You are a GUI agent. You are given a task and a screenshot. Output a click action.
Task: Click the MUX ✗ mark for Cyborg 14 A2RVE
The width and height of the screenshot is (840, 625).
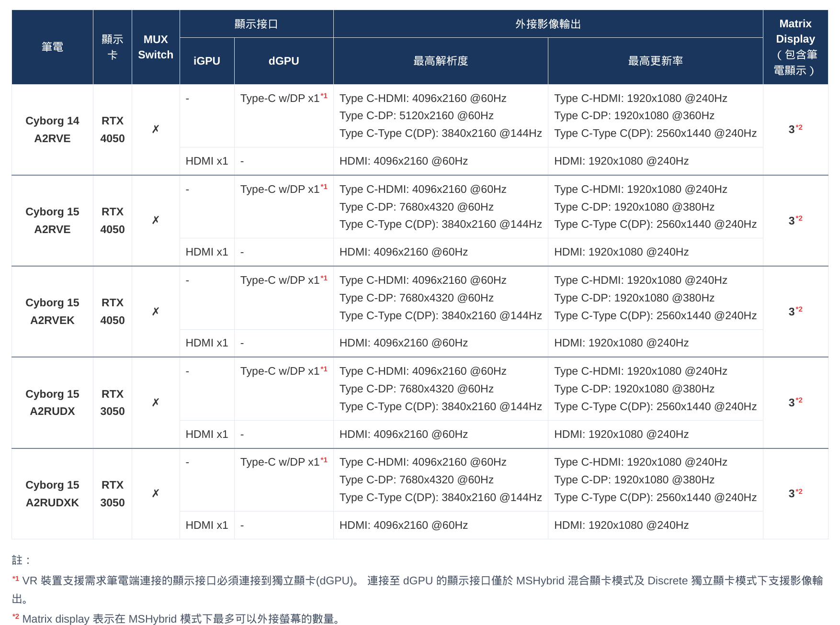coord(156,129)
